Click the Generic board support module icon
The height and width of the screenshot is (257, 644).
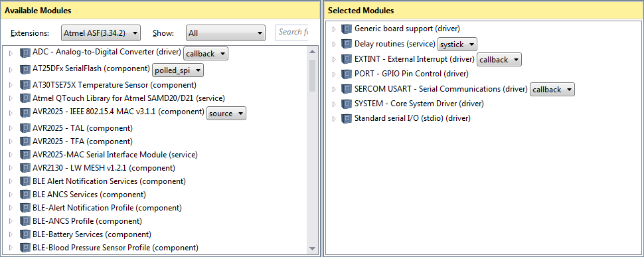tap(347, 29)
